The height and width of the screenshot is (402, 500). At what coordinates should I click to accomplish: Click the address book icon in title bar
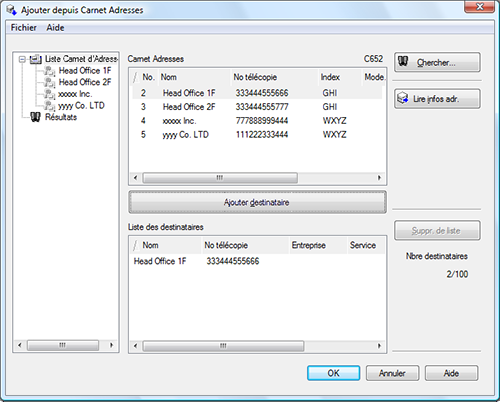11,10
